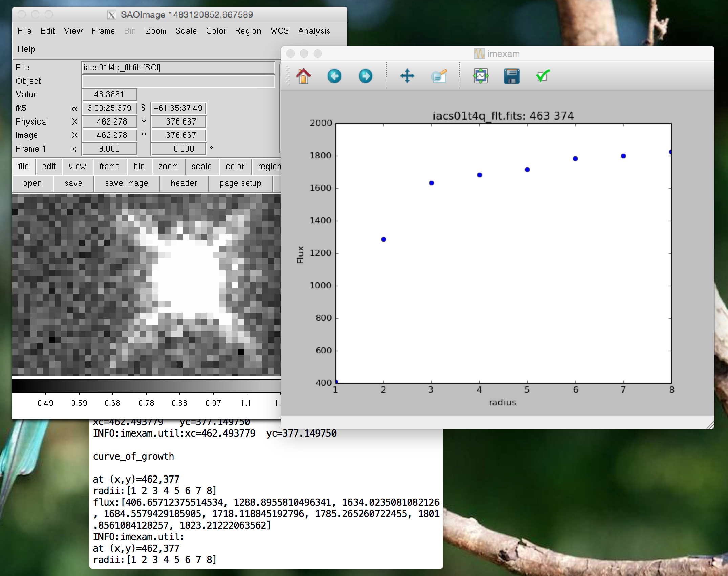Click the green checkmark customize icon
Screen dimensions: 728x576
coord(543,76)
